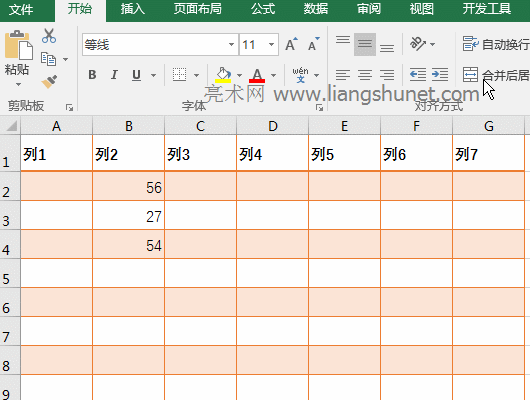Select column D header
This screenshot has height=400, width=530.
pos(272,126)
